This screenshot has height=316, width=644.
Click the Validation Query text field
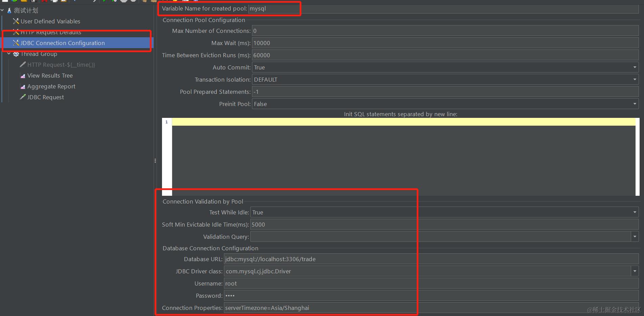tap(441, 237)
